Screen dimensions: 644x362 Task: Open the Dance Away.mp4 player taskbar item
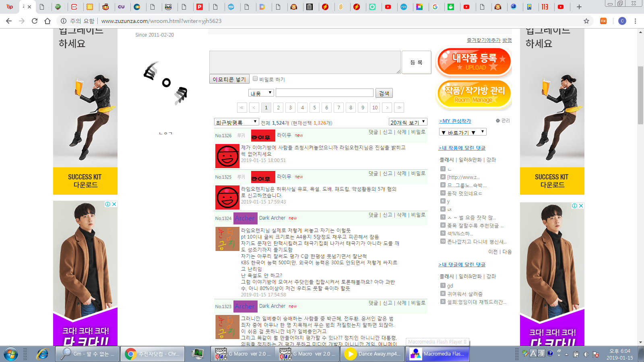373,354
